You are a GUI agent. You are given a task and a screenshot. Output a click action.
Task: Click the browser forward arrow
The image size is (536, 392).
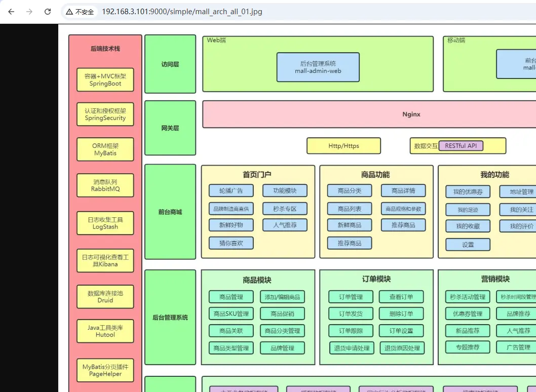pos(29,12)
